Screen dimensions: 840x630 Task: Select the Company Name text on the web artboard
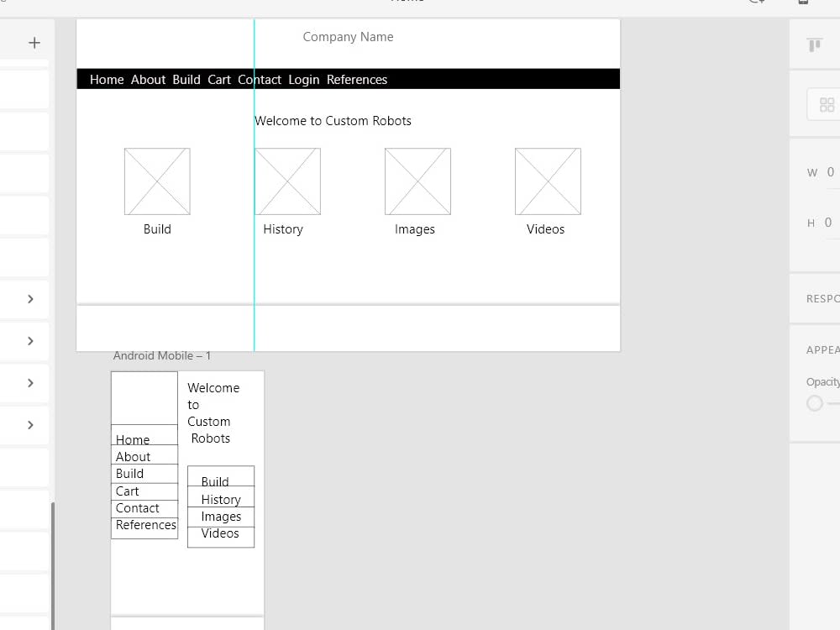(349, 37)
